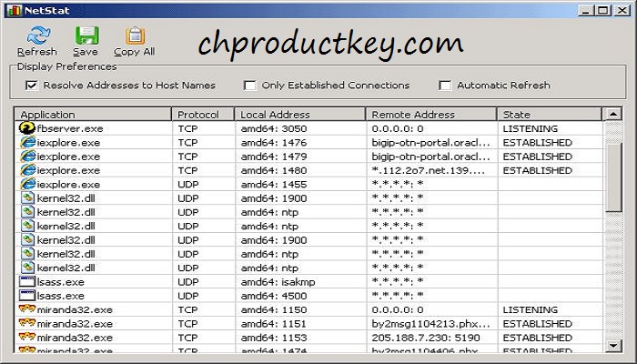Click the Refresh toolbar icon
This screenshot has width=637, height=364.
(x=38, y=35)
